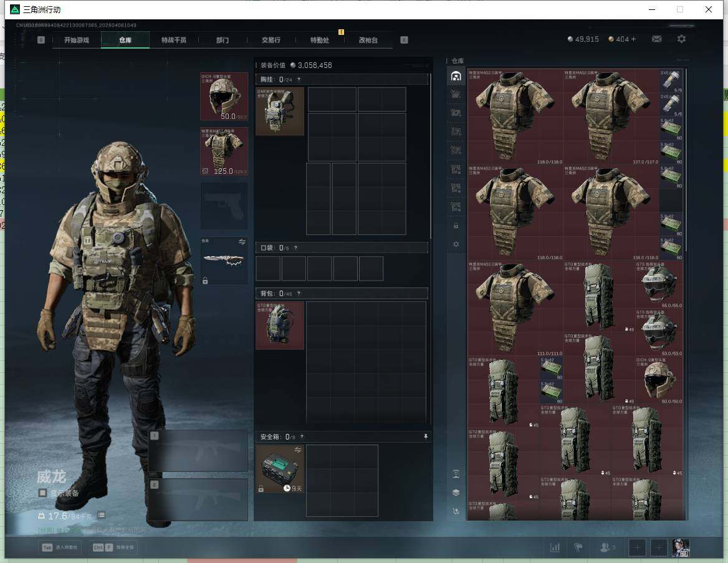Click the swap arrows on safe box
728x563 pixels.
[297, 450]
